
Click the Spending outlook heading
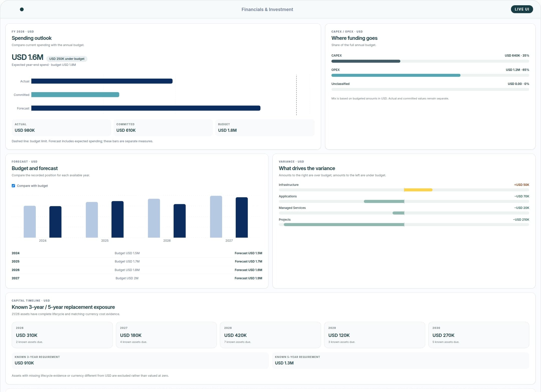32,38
